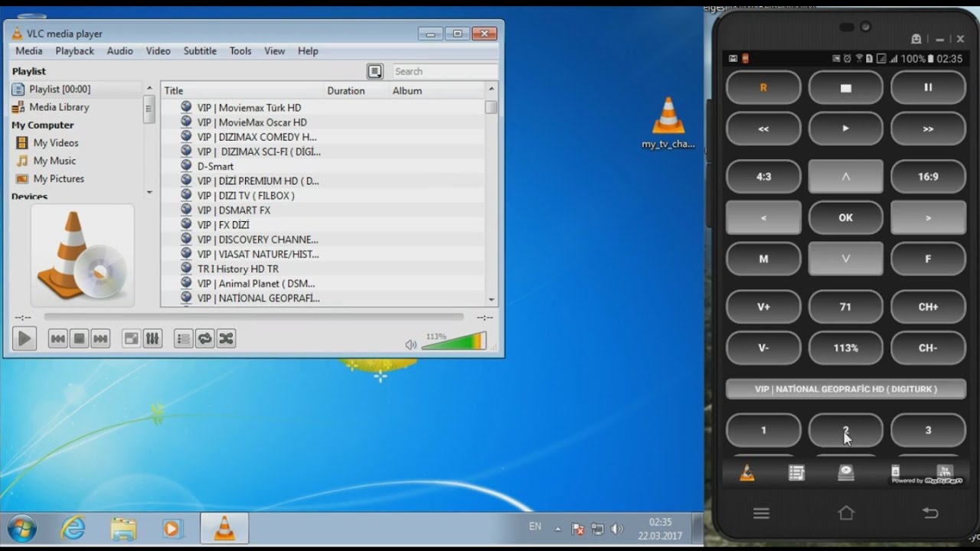Toggle VLC loop mode button
The height and width of the screenshot is (551, 980).
[x=204, y=338]
